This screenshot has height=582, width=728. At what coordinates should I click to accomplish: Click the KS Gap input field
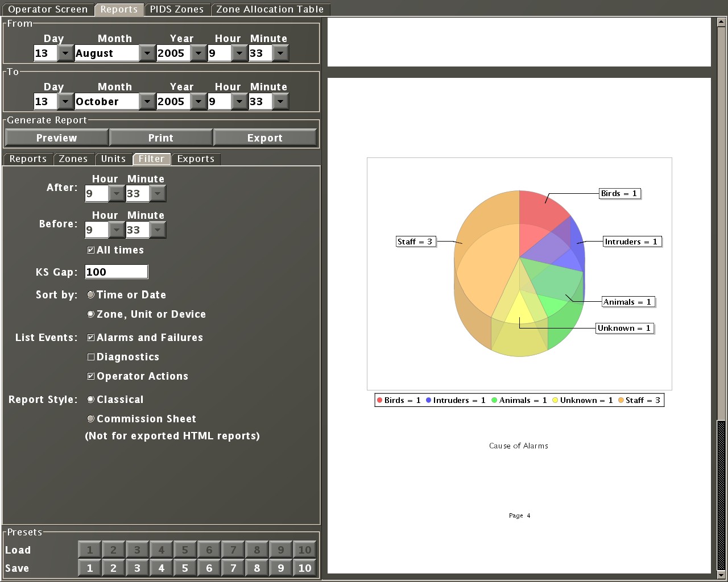[117, 272]
